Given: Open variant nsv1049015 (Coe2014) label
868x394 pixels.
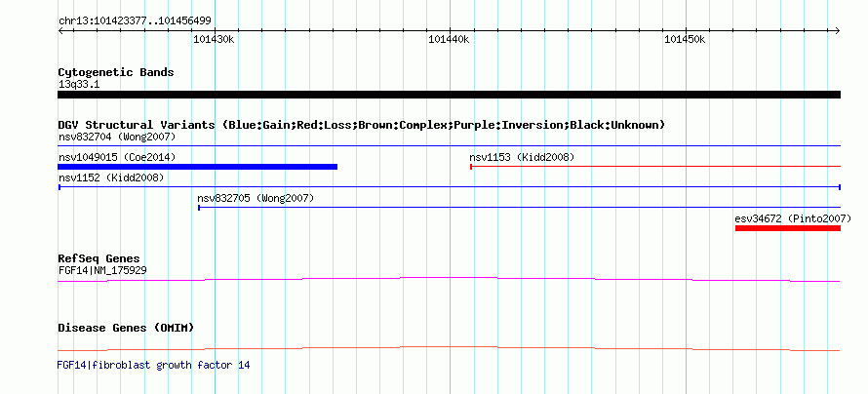Looking at the screenshot, I should [x=117, y=157].
